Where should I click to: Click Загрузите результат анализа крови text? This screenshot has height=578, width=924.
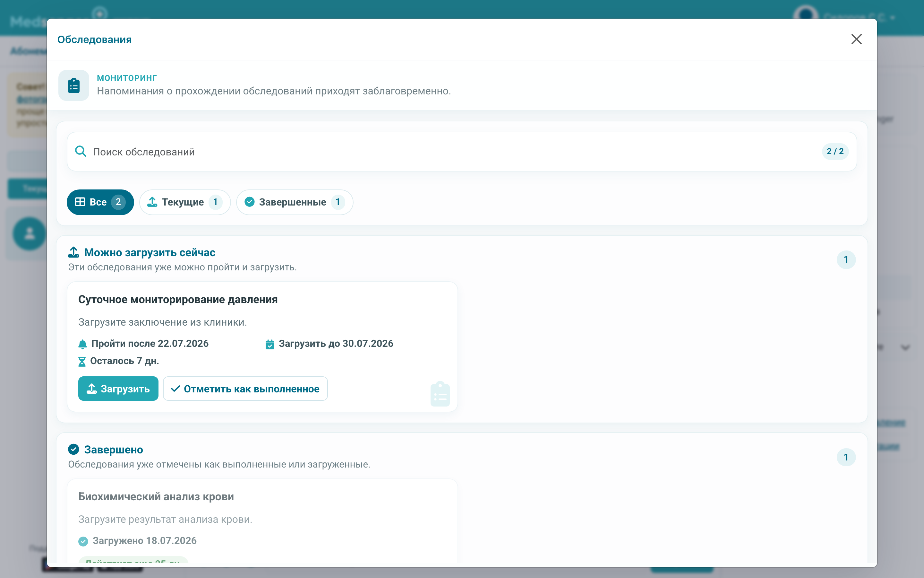click(x=165, y=520)
